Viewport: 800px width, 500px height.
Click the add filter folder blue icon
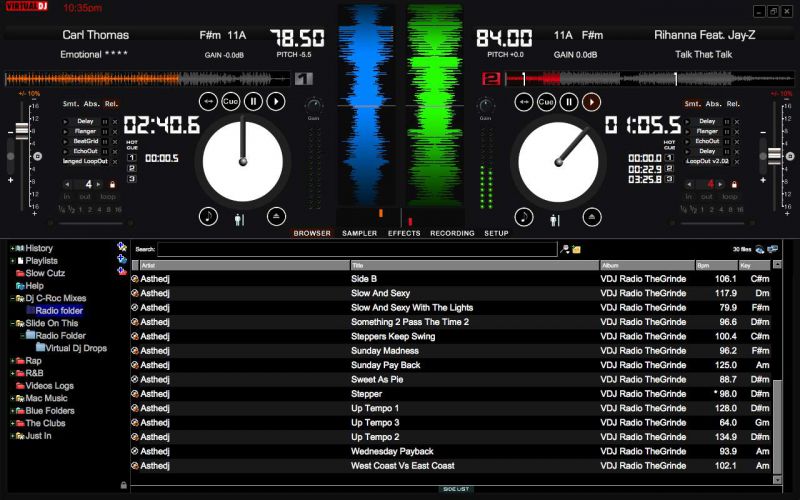122,259
